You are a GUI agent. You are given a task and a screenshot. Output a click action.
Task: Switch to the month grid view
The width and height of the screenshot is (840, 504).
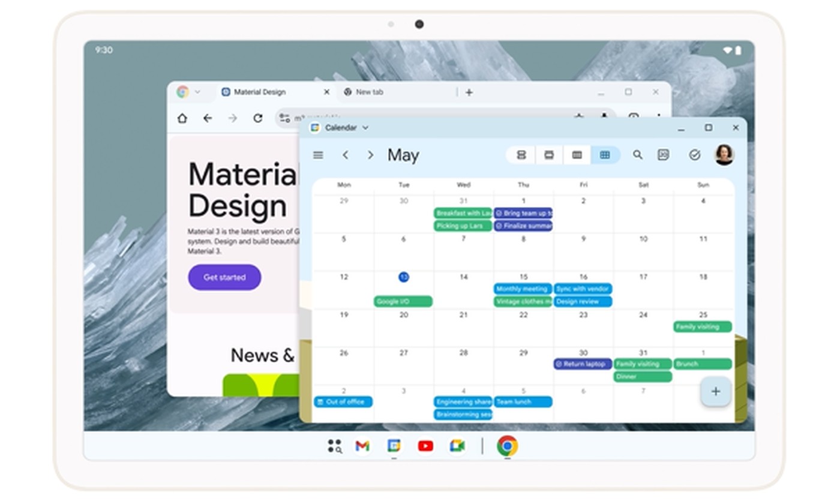pos(605,155)
